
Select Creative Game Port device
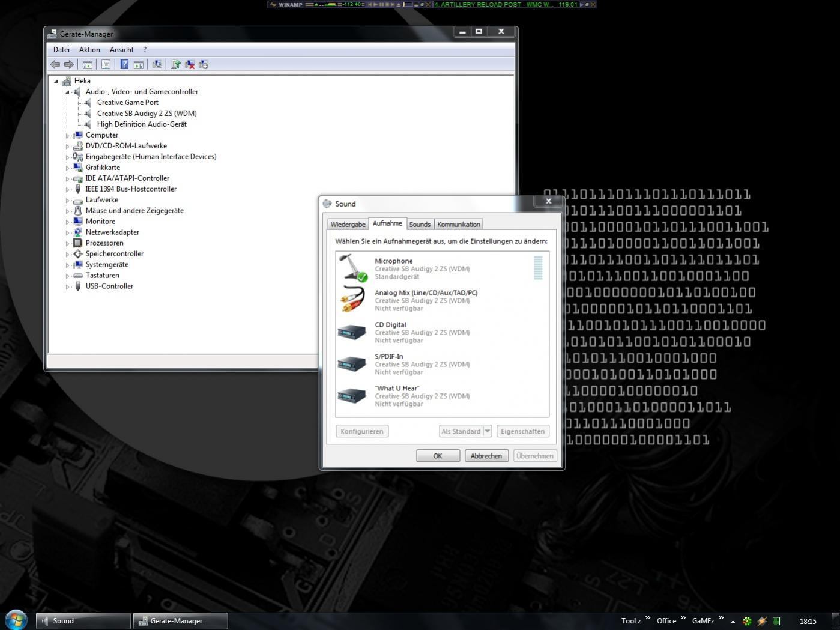tap(128, 103)
